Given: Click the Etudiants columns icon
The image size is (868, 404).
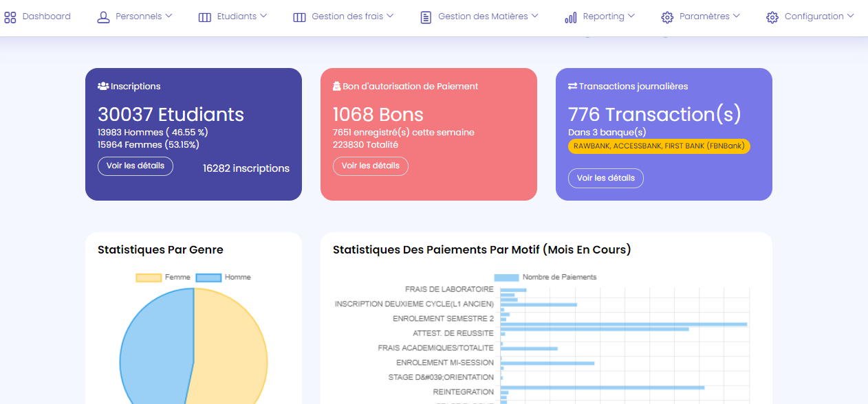Looking at the screenshot, I should (x=205, y=17).
